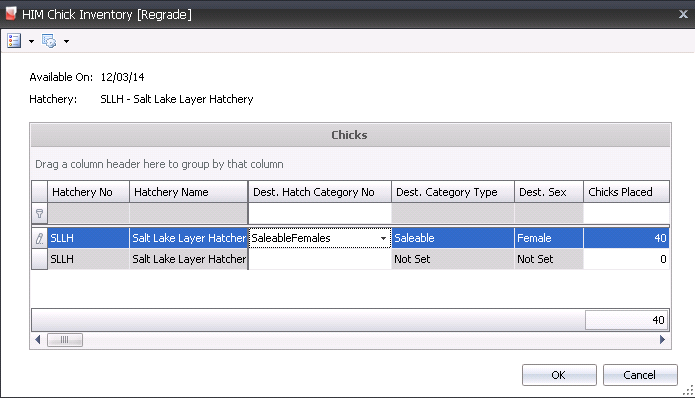Click Not Set sex cell in second row
Screen dimensions: 695x398
point(549,259)
